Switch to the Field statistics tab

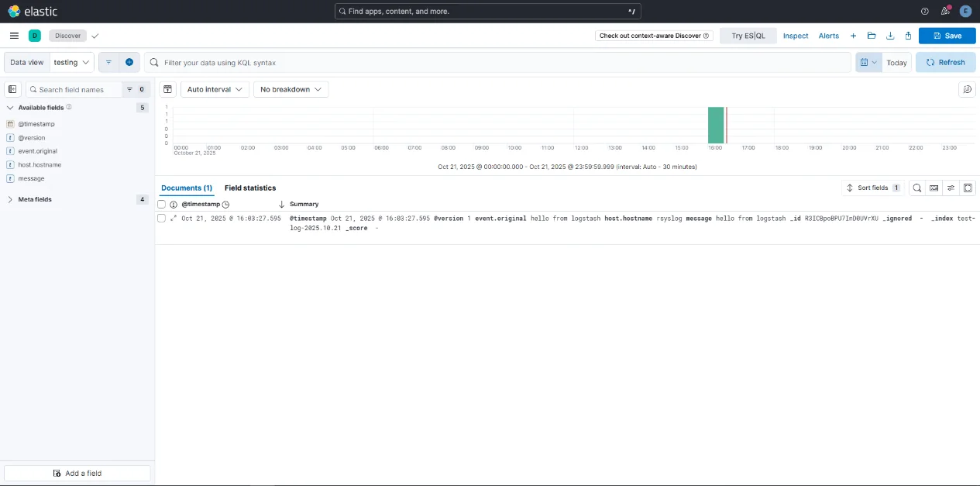click(250, 188)
